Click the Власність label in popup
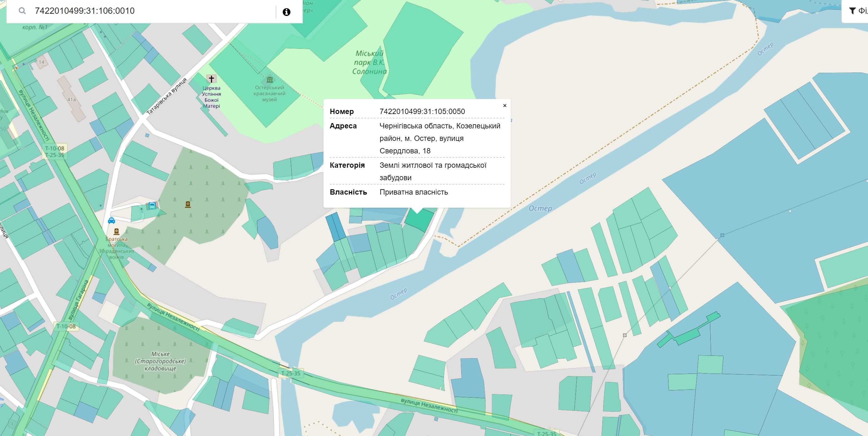The width and height of the screenshot is (868, 436). pos(348,192)
